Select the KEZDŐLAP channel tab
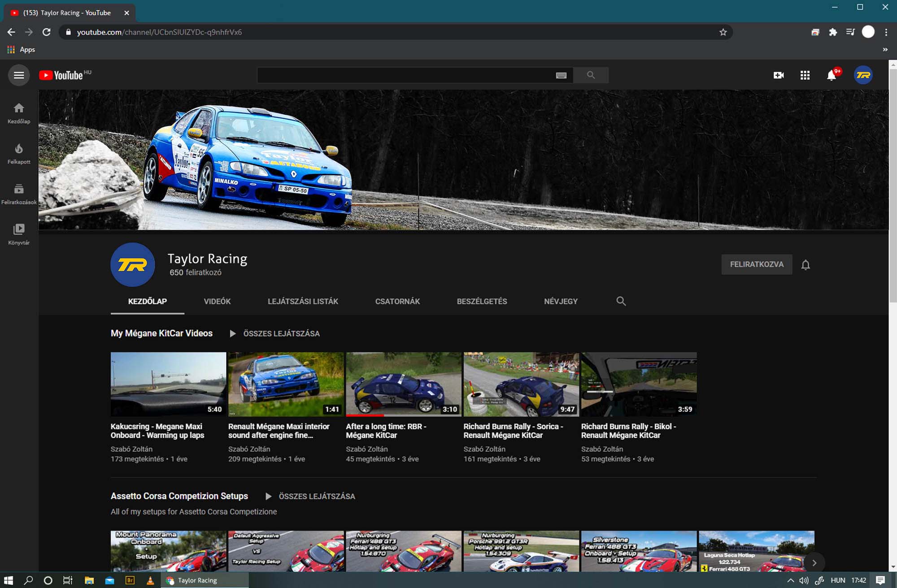The width and height of the screenshot is (897, 588). pos(148,301)
